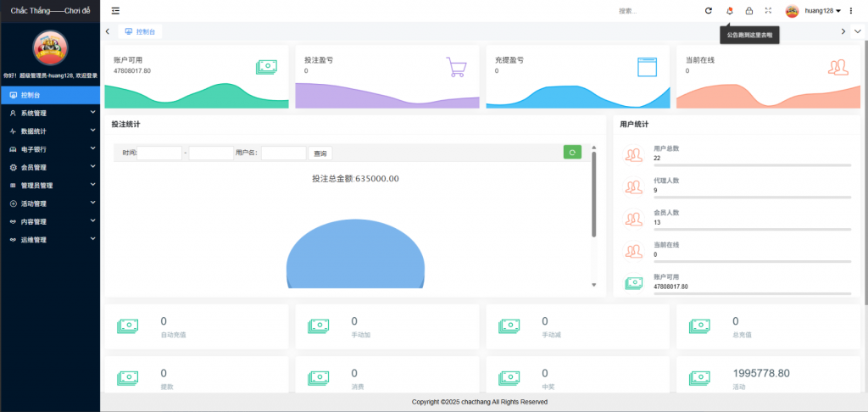Click the 查询 button
The height and width of the screenshot is (412, 868).
tap(320, 153)
